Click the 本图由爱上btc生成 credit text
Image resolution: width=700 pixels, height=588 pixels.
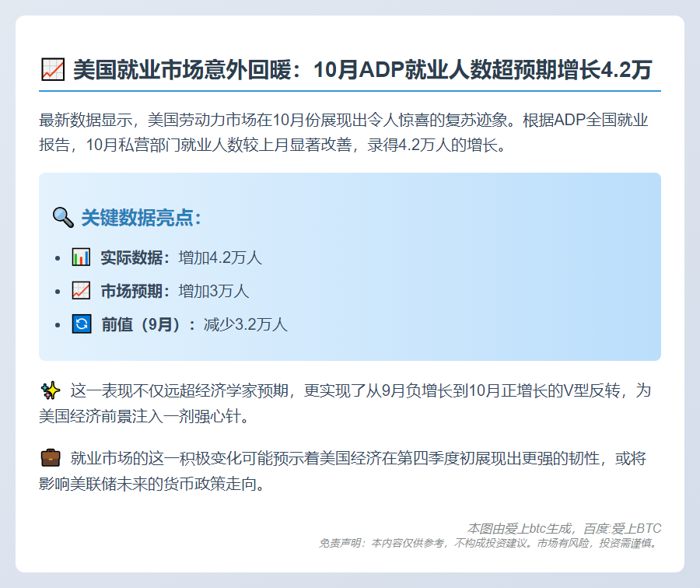pos(521,527)
